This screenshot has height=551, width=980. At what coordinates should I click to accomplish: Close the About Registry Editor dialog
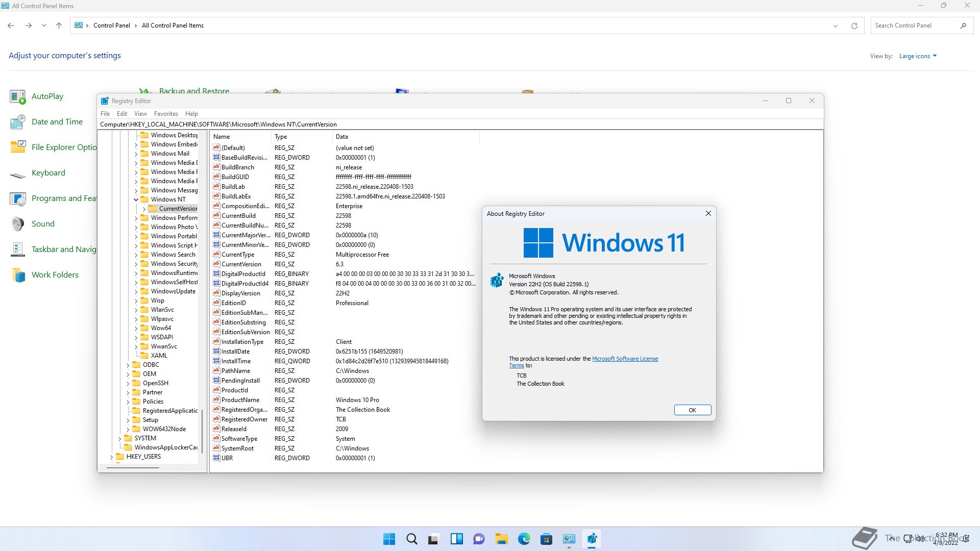[708, 214]
